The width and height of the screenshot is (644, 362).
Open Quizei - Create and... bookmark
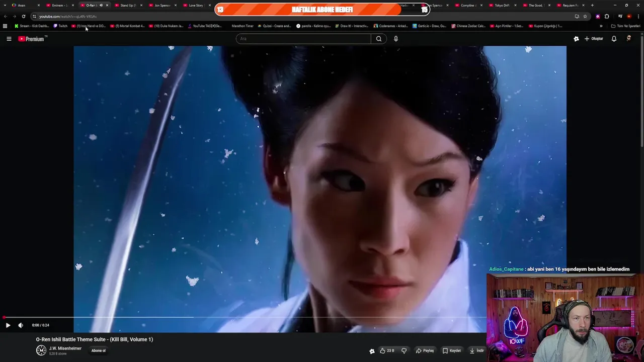274,26
